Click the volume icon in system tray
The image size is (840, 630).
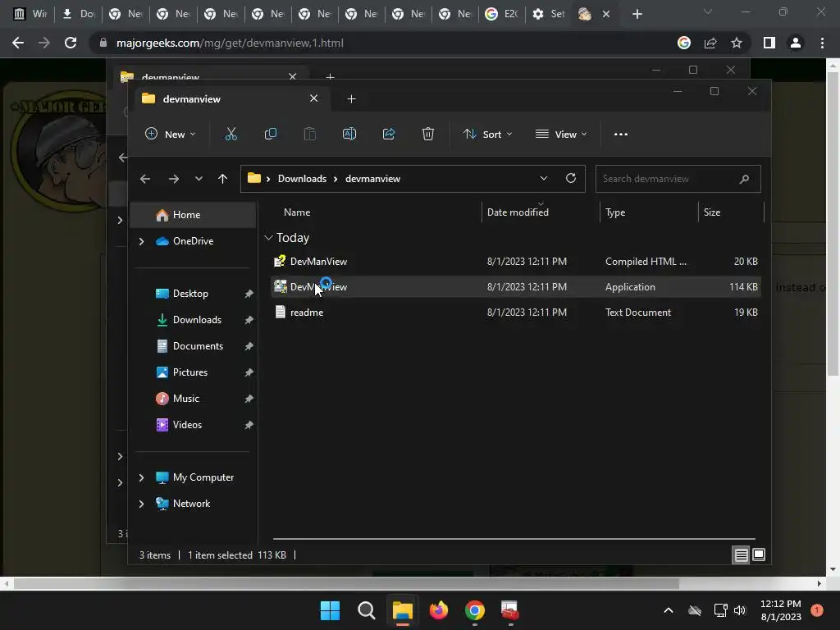pyautogui.click(x=740, y=610)
